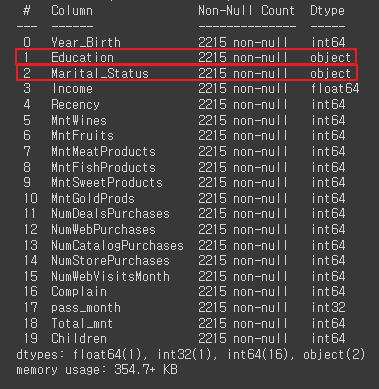This screenshot has height=389, width=379.
Task: Click the 'pass_month' column name
Action: [86, 308]
